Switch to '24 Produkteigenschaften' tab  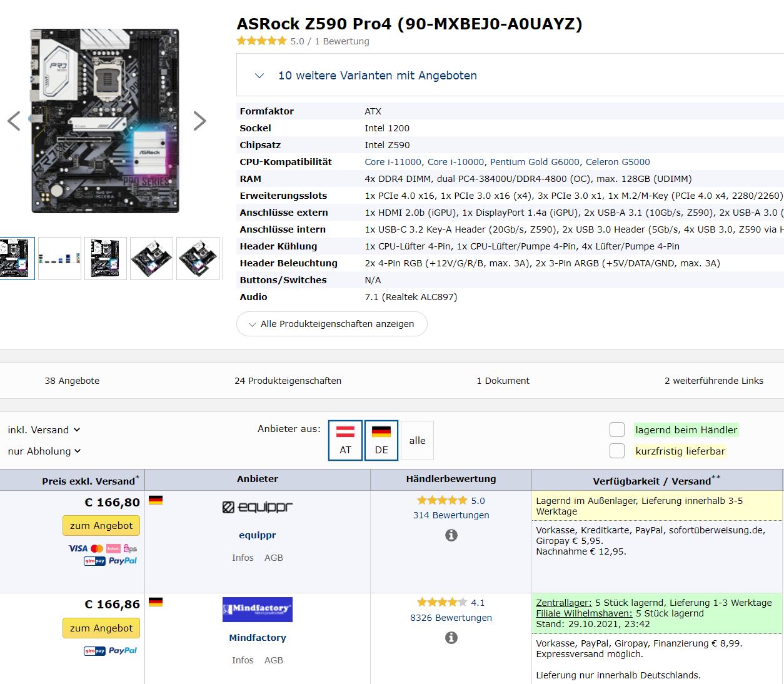288,381
